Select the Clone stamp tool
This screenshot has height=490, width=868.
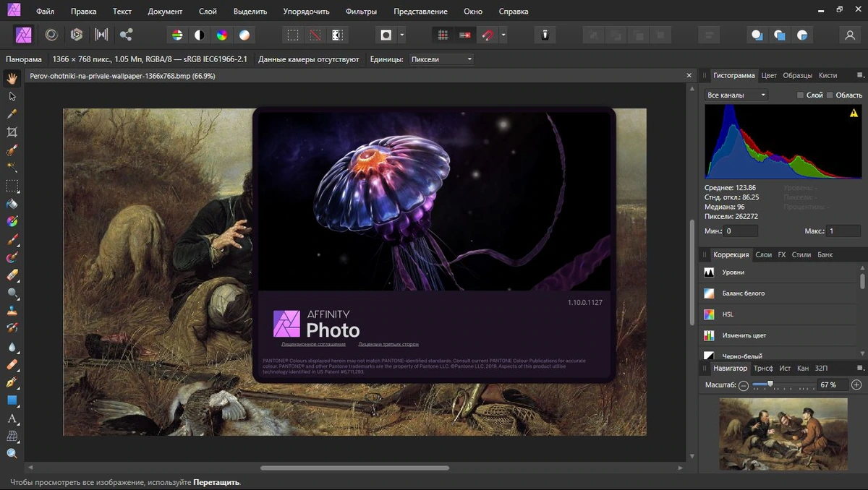(x=12, y=311)
